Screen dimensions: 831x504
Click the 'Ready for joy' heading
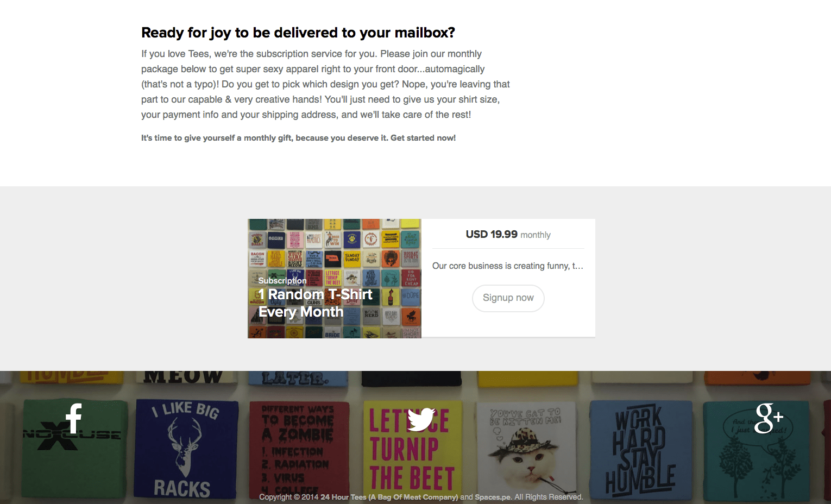(298, 33)
